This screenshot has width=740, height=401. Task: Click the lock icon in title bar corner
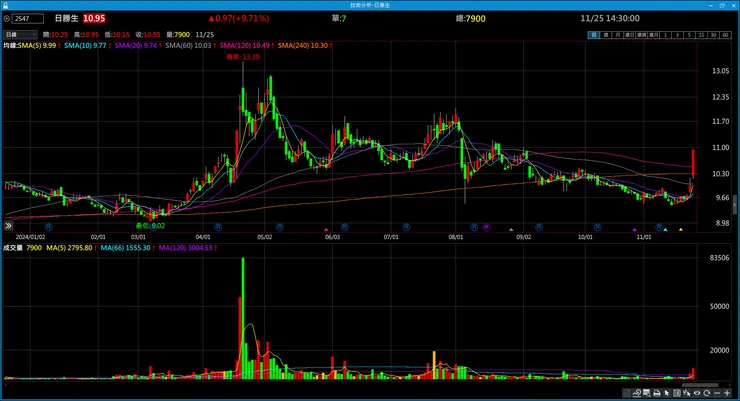point(5,5)
